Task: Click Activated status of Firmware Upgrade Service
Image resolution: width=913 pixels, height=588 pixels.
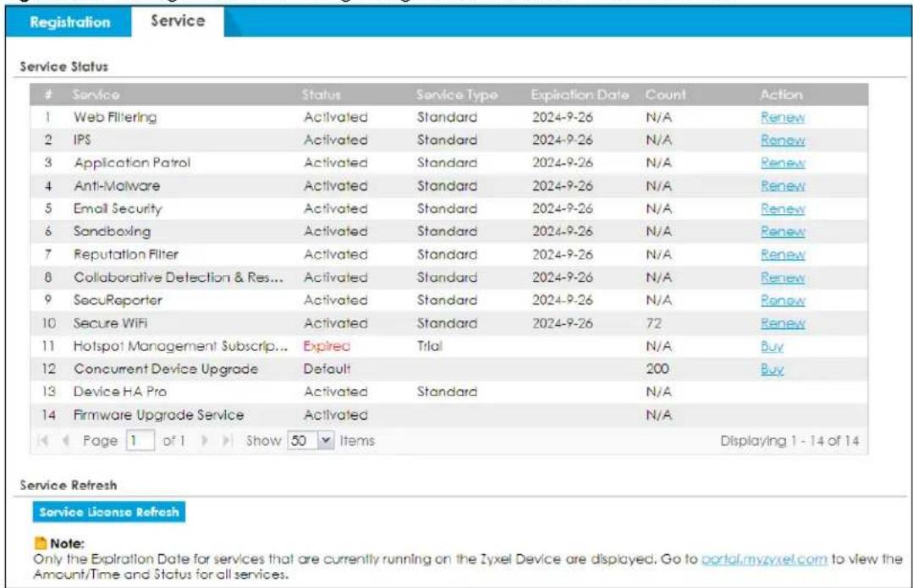Action: tap(335, 415)
